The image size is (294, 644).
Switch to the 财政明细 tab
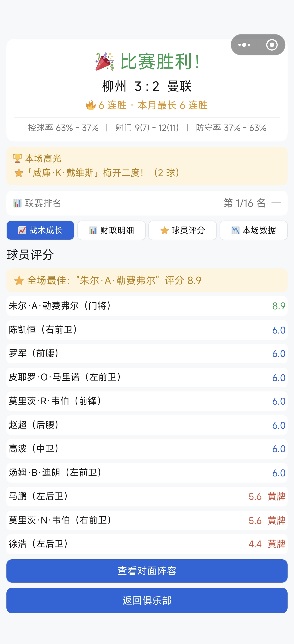(x=112, y=230)
